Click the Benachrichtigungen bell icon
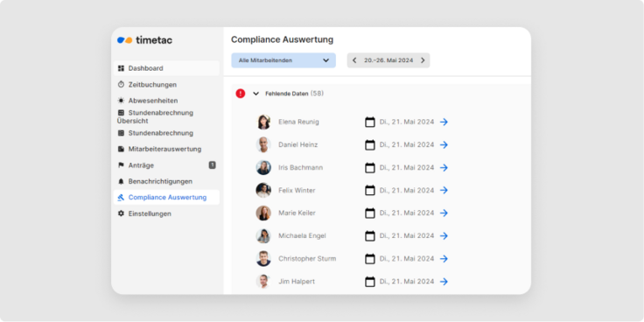644x322 pixels. tap(121, 181)
